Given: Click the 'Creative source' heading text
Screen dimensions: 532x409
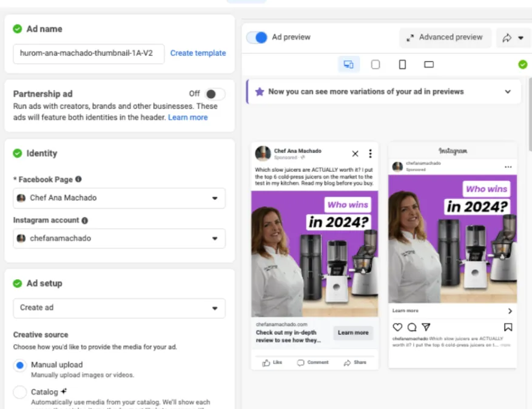Looking at the screenshot, I should coord(41,335).
